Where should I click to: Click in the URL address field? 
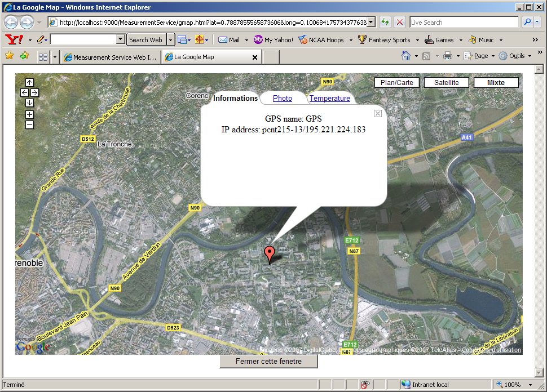(x=213, y=23)
